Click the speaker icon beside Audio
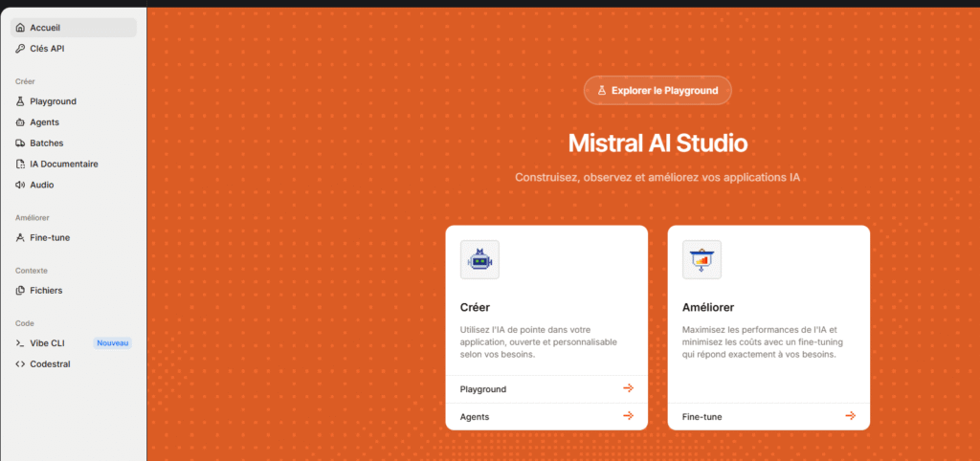This screenshot has width=980, height=461. [x=20, y=185]
